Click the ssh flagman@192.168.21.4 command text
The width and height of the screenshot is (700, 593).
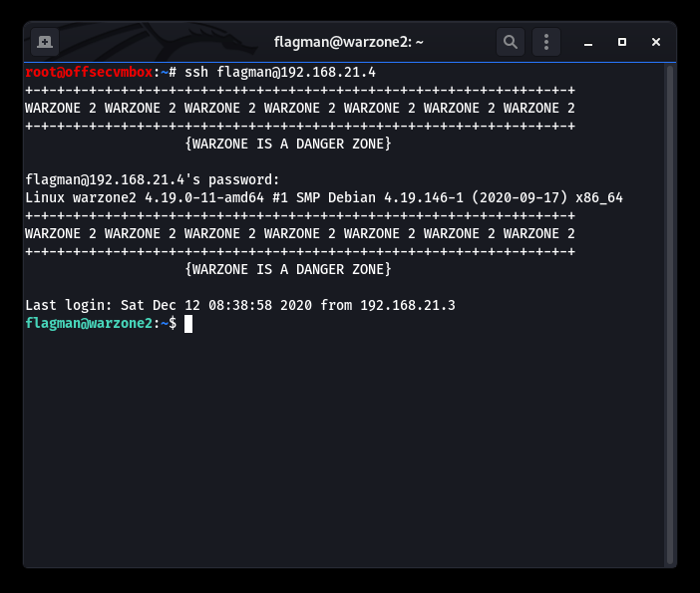280,73
